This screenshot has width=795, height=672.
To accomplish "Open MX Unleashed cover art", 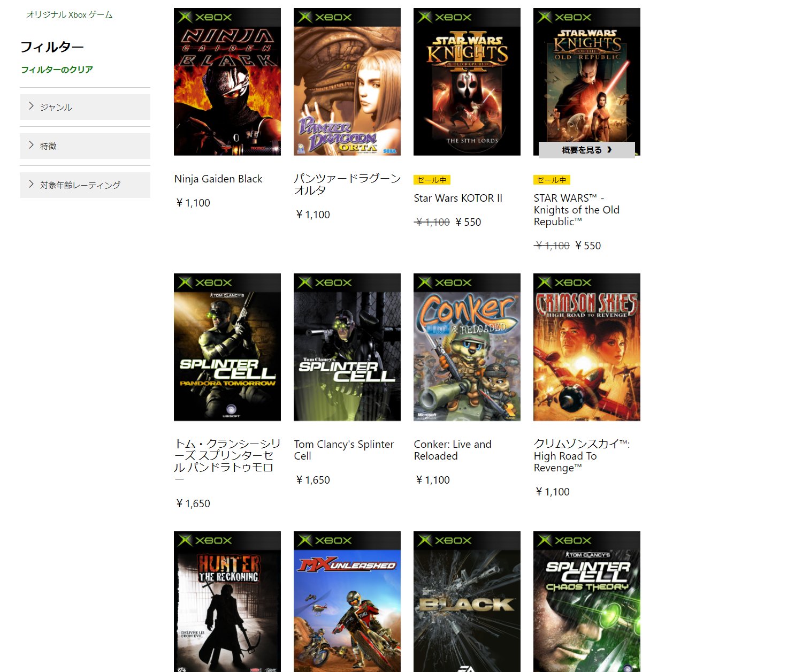I will tap(347, 601).
